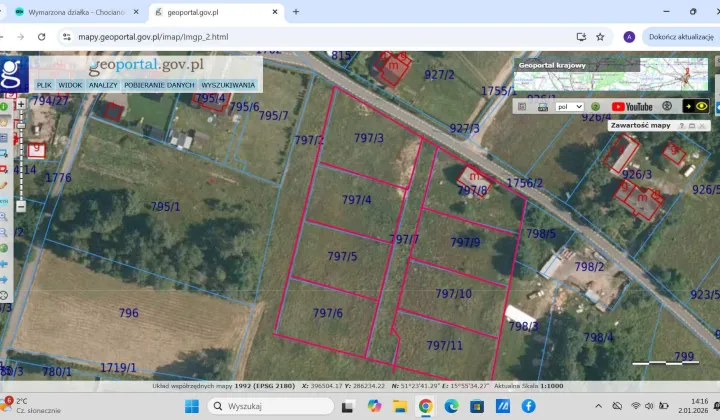Click parcel label 797/10 on map
The width and height of the screenshot is (720, 420).
[x=453, y=293]
